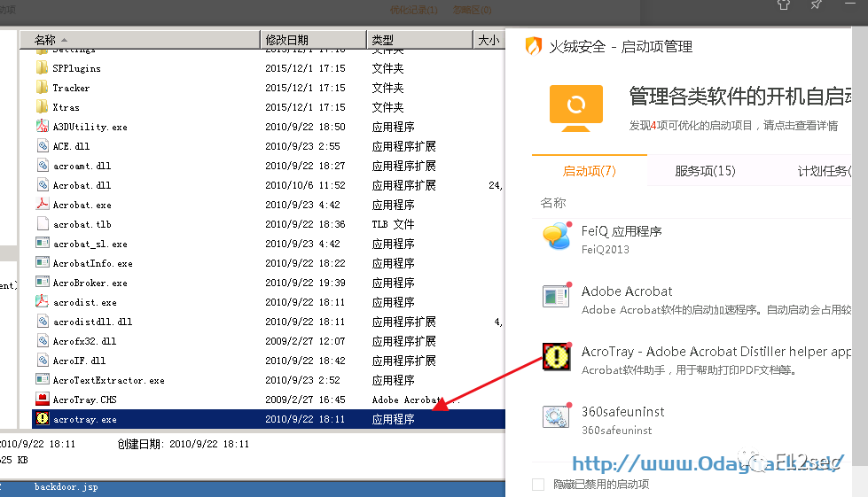Sort files by the 类型 column header
This screenshot has height=497, width=868.
pos(419,40)
